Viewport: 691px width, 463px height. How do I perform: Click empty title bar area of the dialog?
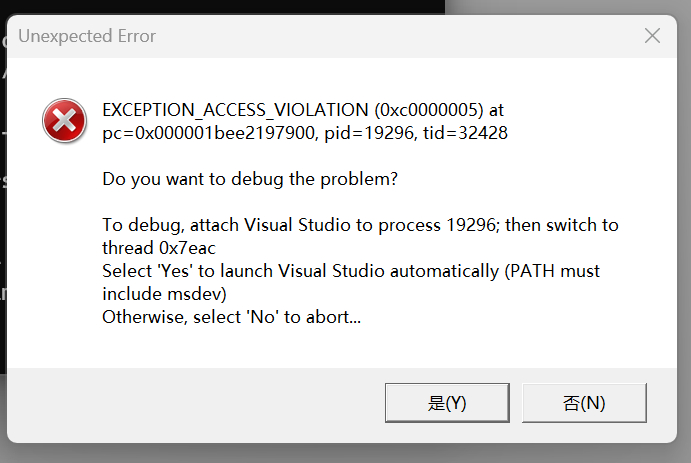click(400, 37)
